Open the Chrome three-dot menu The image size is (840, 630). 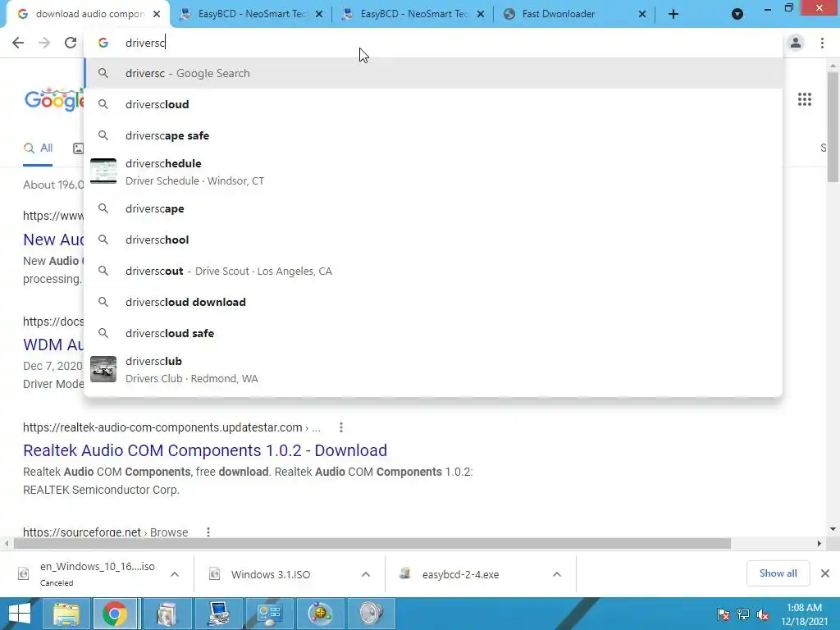click(x=822, y=43)
